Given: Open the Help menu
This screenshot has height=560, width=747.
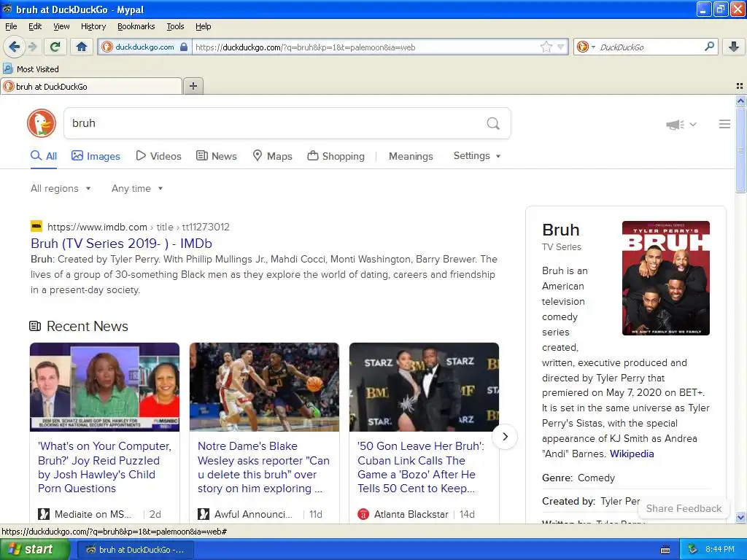Looking at the screenshot, I should pyautogui.click(x=203, y=26).
